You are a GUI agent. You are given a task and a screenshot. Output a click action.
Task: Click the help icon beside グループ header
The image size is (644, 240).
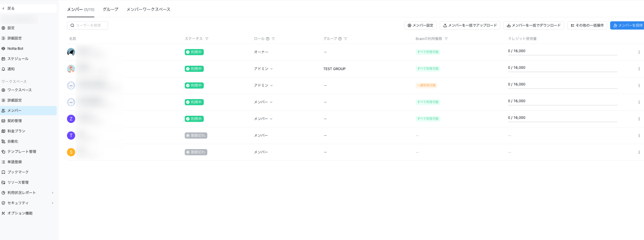(x=340, y=39)
